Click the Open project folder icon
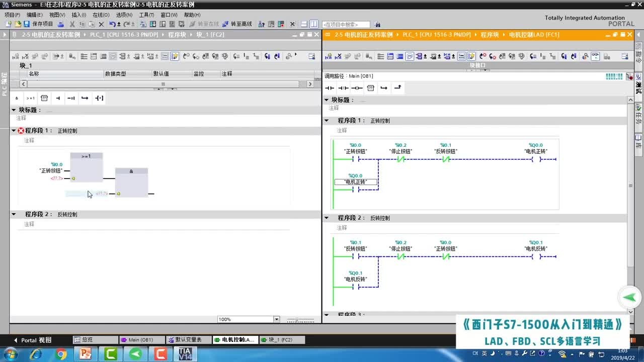Screen dimensions: 644x362 18,24
